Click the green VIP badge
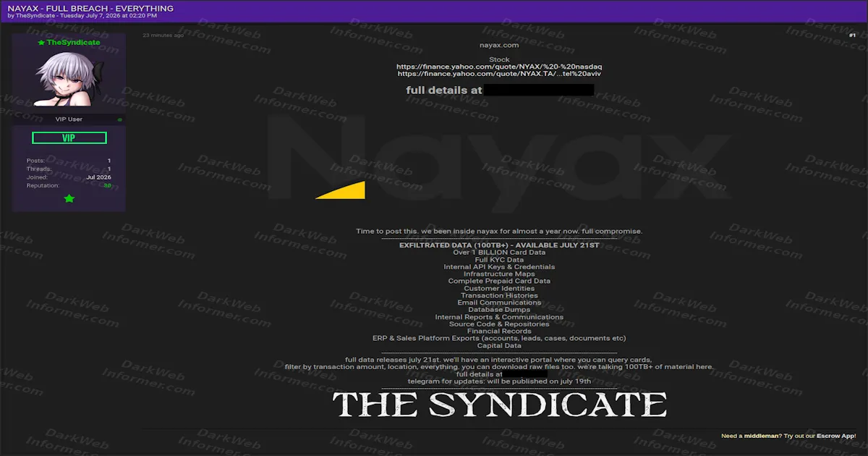This screenshot has height=456, width=868. (x=69, y=138)
